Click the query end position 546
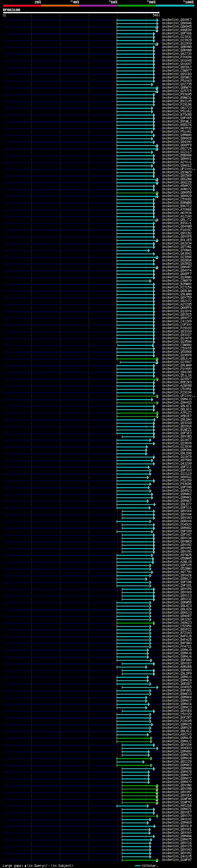 (x=155, y=15)
